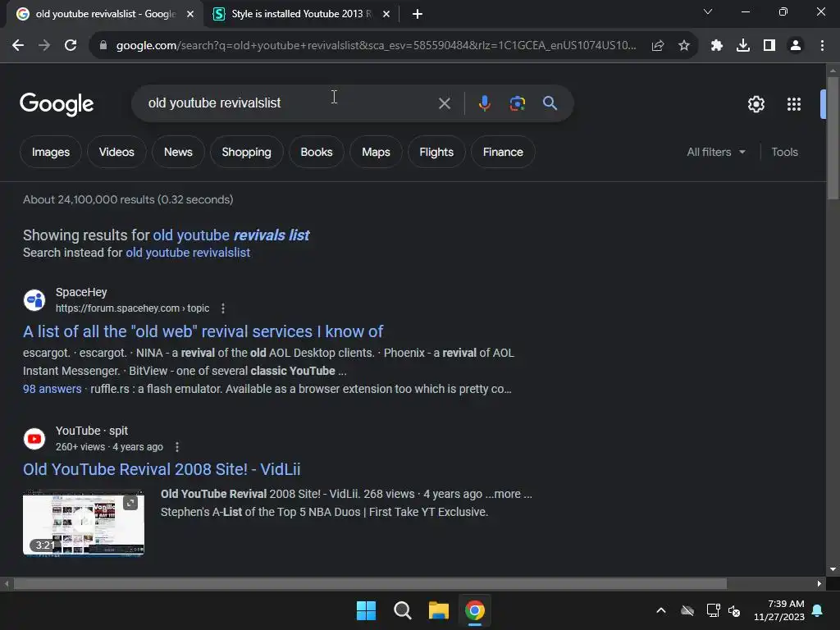Open the Chrome downloads icon

click(x=743, y=46)
